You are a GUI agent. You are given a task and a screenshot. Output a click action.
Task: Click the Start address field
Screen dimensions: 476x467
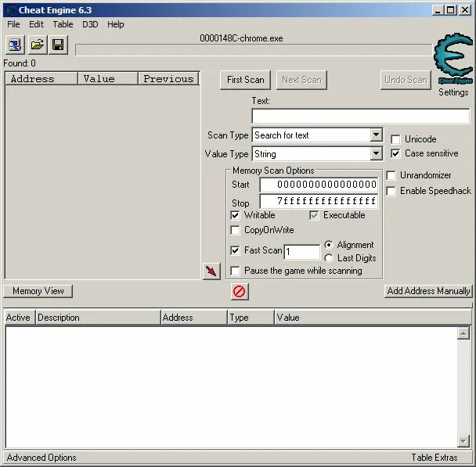(319, 185)
